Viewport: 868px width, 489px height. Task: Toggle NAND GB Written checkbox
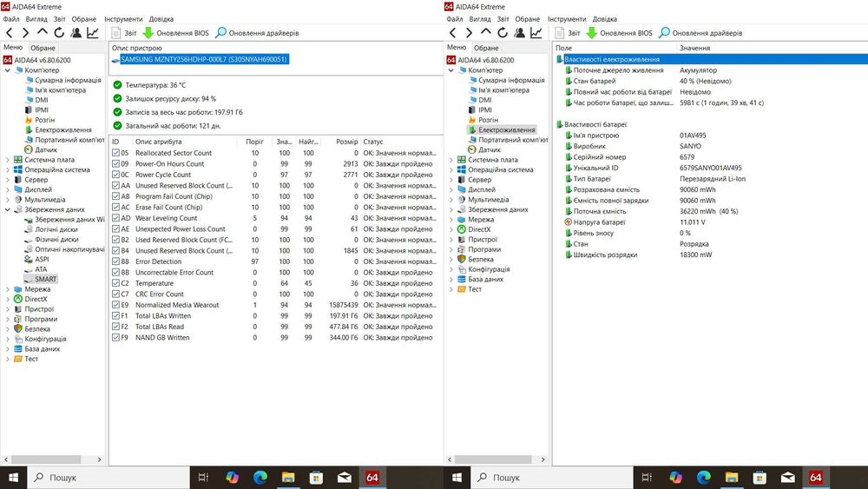tap(115, 337)
